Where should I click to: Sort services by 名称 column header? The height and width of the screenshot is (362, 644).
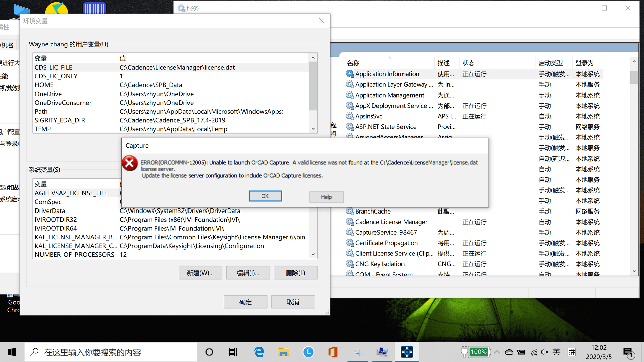(389, 63)
